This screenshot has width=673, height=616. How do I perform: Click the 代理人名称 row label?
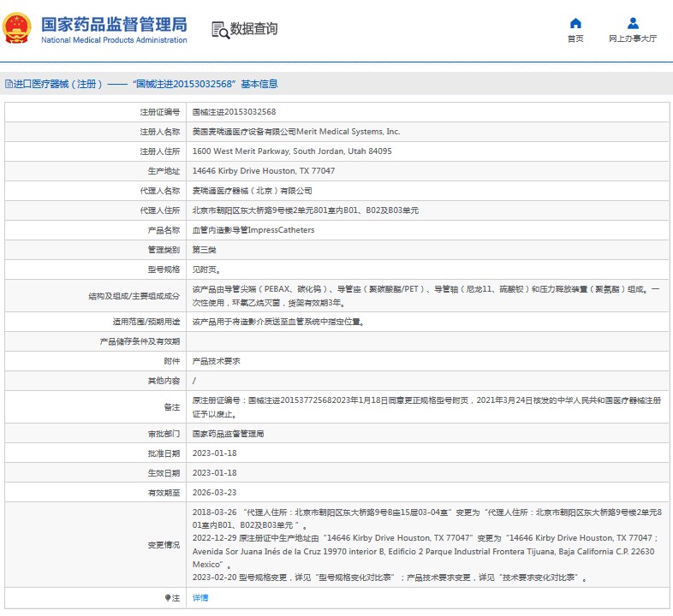pos(159,191)
